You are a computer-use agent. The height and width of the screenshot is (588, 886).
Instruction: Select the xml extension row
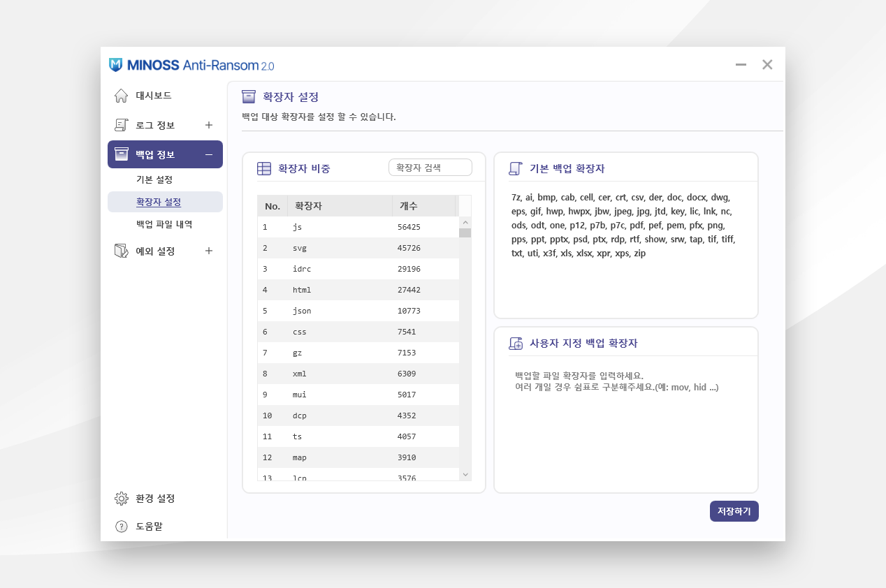[x=358, y=374]
